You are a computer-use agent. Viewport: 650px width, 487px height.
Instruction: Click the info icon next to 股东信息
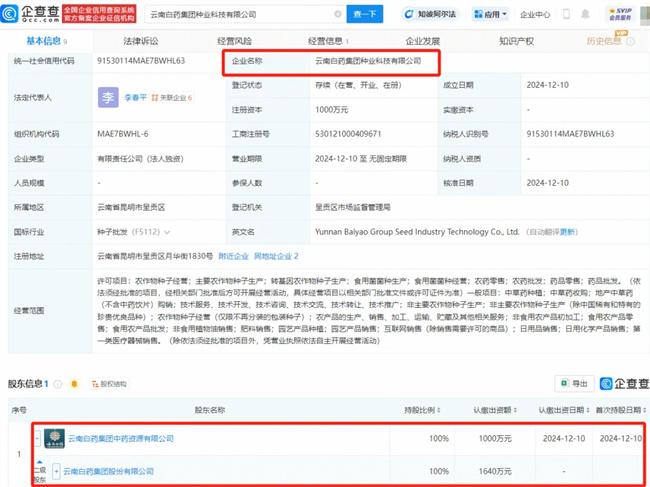click(x=60, y=383)
